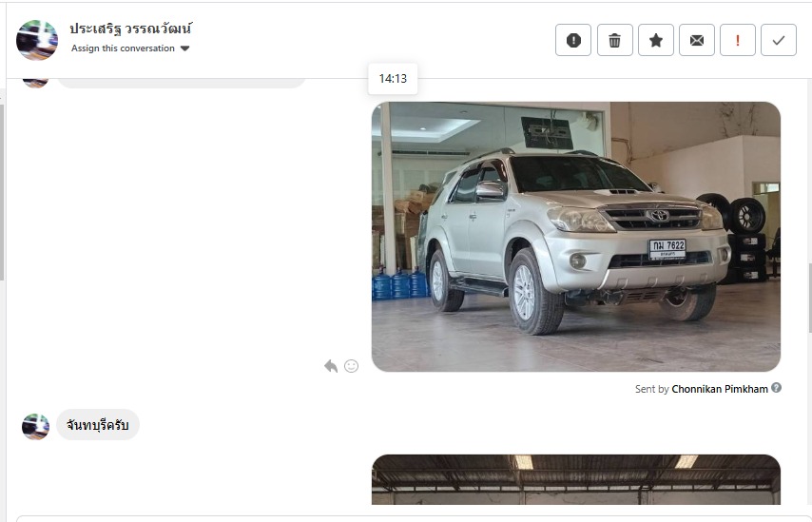Open Assign this conversation dropdown
Screen dimensions: 812x522
[x=130, y=48]
